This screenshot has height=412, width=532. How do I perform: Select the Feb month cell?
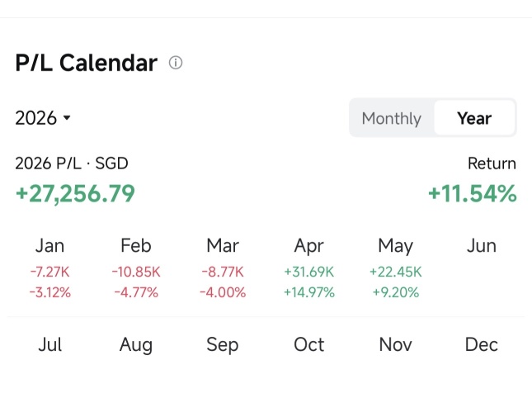136,268
